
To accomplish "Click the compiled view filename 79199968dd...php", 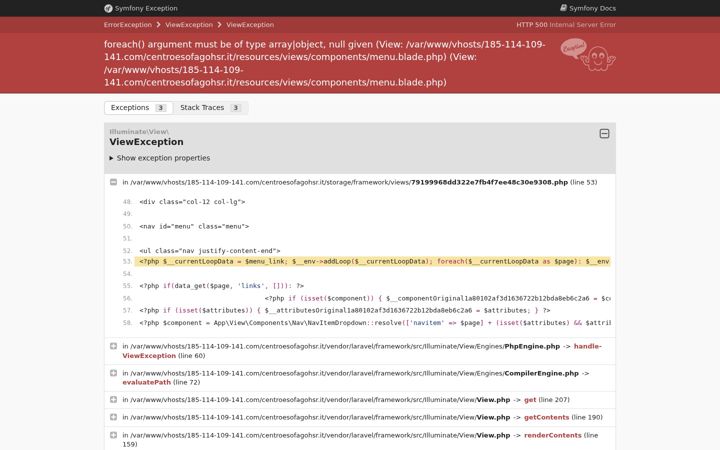I will (489, 182).
